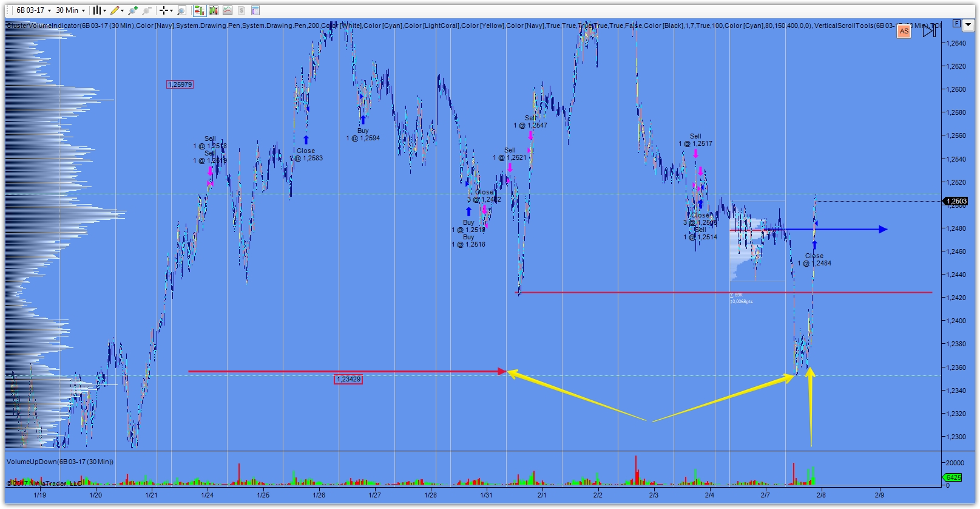Viewport: 980px width, 509px height.
Task: Click the 1/27 date axis label
Action: (x=375, y=495)
